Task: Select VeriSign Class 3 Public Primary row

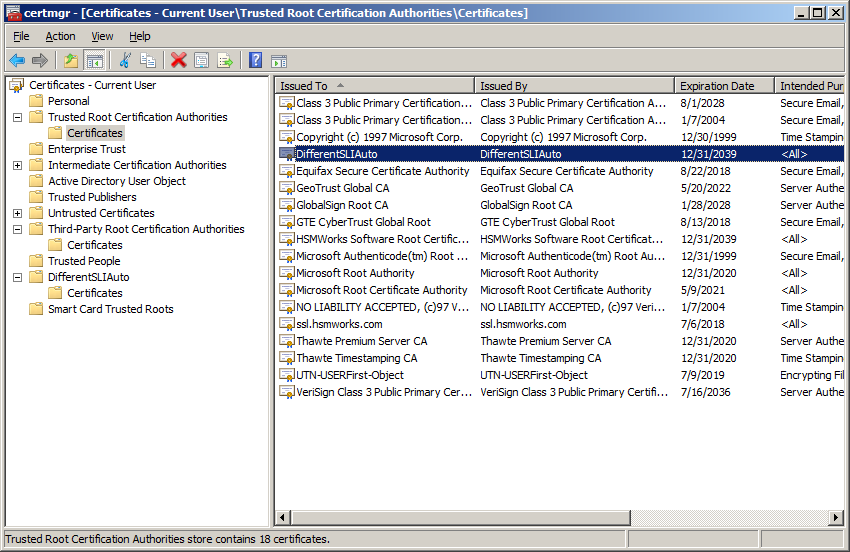Action: pos(561,392)
